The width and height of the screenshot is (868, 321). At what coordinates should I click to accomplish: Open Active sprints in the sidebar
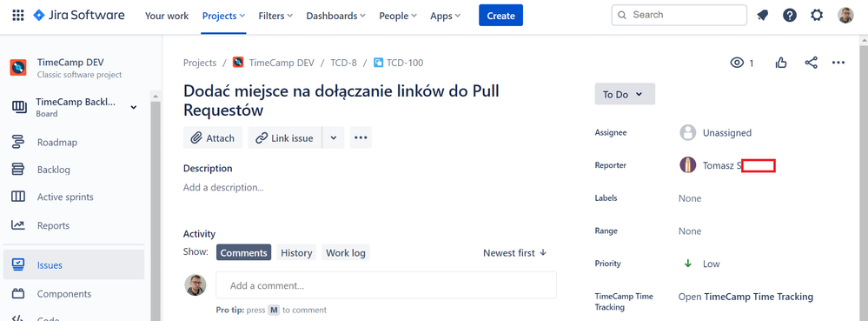(65, 197)
